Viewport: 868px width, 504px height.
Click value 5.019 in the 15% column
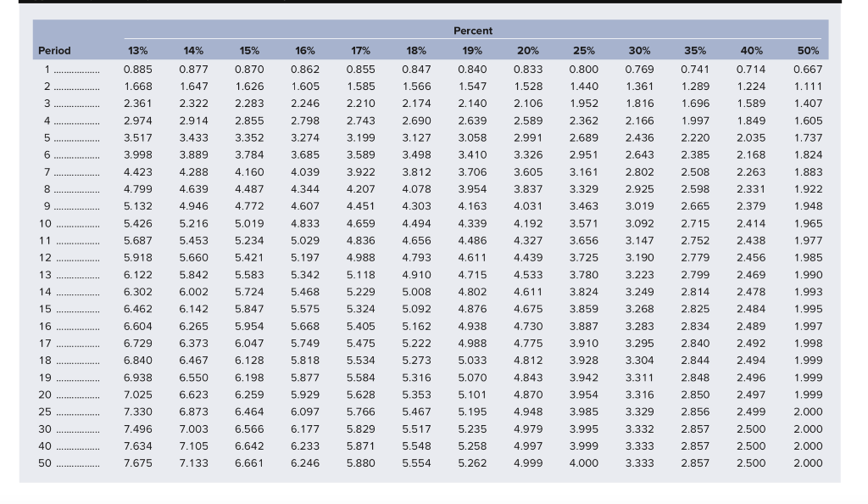pyautogui.click(x=249, y=224)
